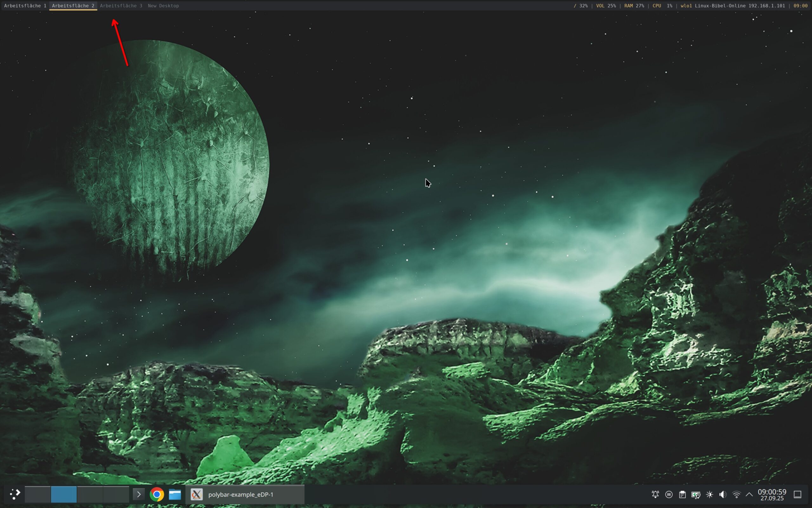The height and width of the screenshot is (508, 812).
Task: Open the Wi-Fi network tray icon
Action: pos(737,494)
